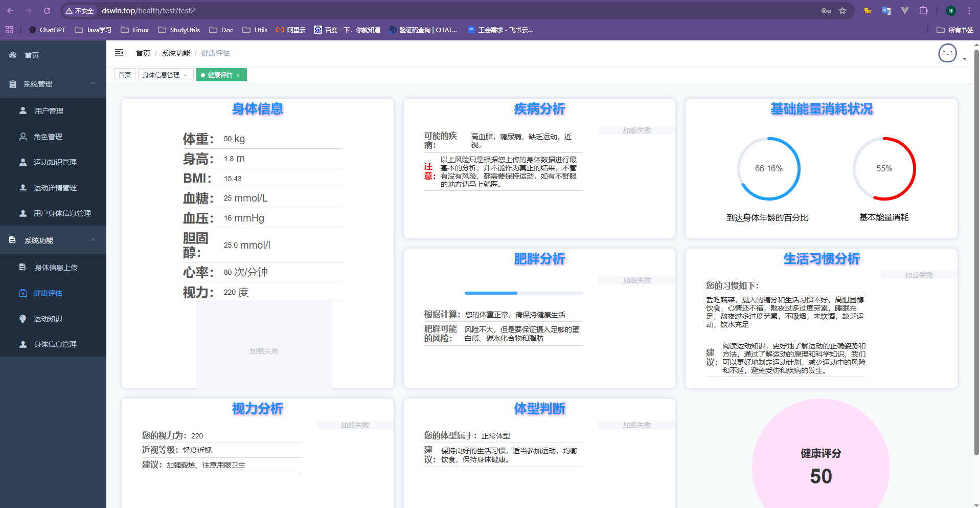
Task: Click the 加载失败 image in 身体信息 card
Action: (x=264, y=351)
